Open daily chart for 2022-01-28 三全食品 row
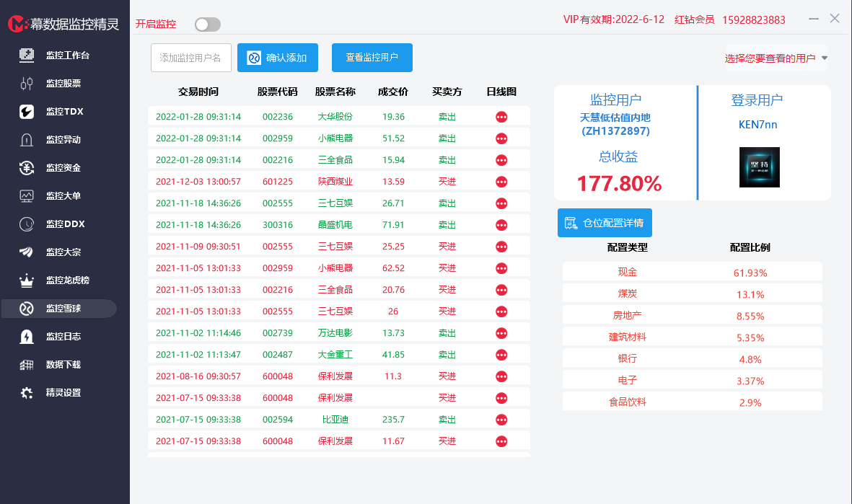Viewport: 852px width, 504px height. [501, 160]
